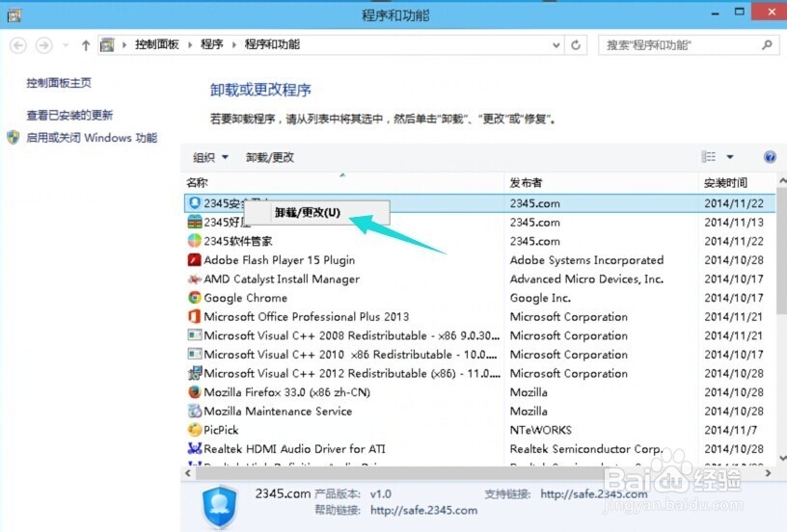Viewport: 787px width, 532px height.
Task: Refresh the Programs and Features list
Action: click(x=576, y=45)
